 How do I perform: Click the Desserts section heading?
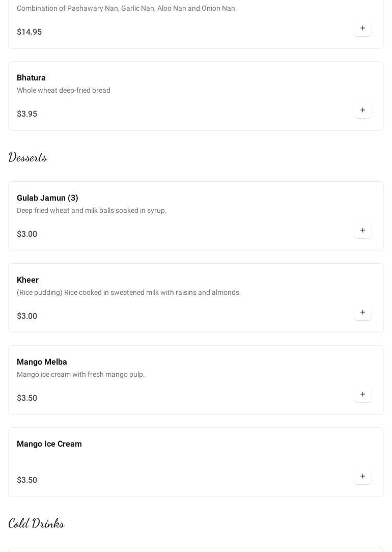coord(28,157)
